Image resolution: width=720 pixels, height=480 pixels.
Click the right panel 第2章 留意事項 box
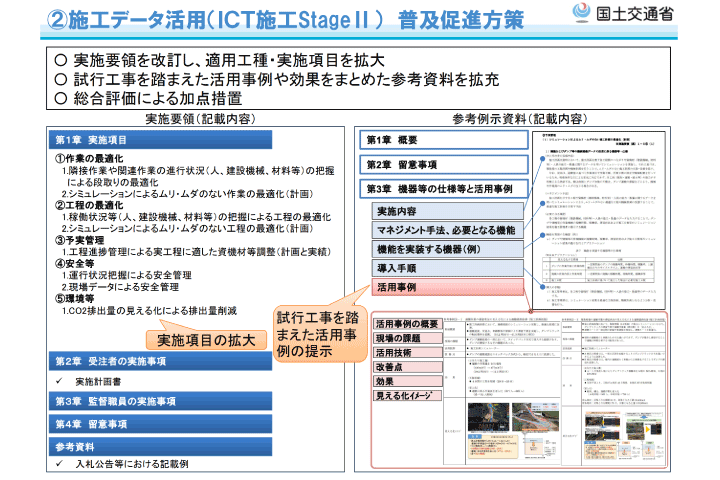tap(444, 164)
